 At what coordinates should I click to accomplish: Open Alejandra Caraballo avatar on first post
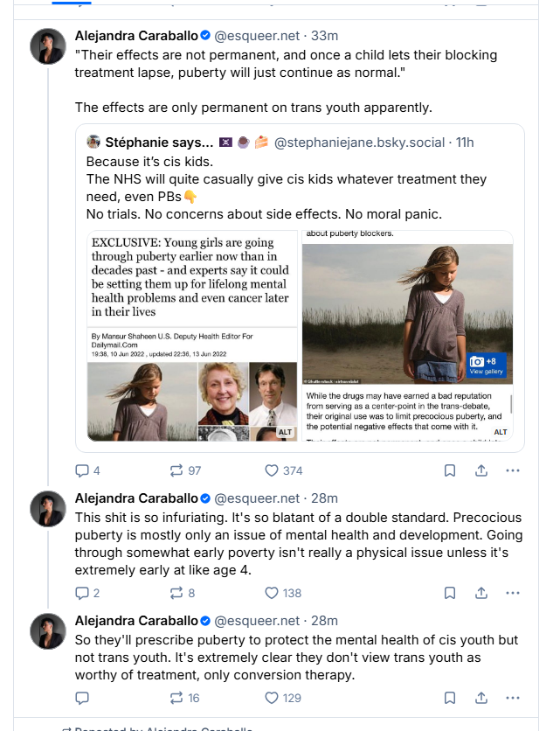[48, 46]
